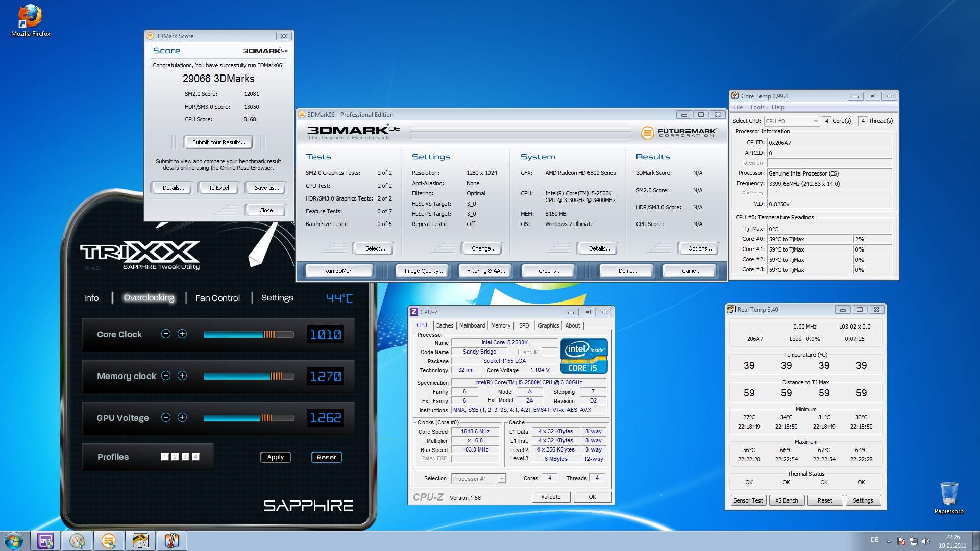The image size is (980, 551).
Task: Open Settings button in Real Temp
Action: 863,500
